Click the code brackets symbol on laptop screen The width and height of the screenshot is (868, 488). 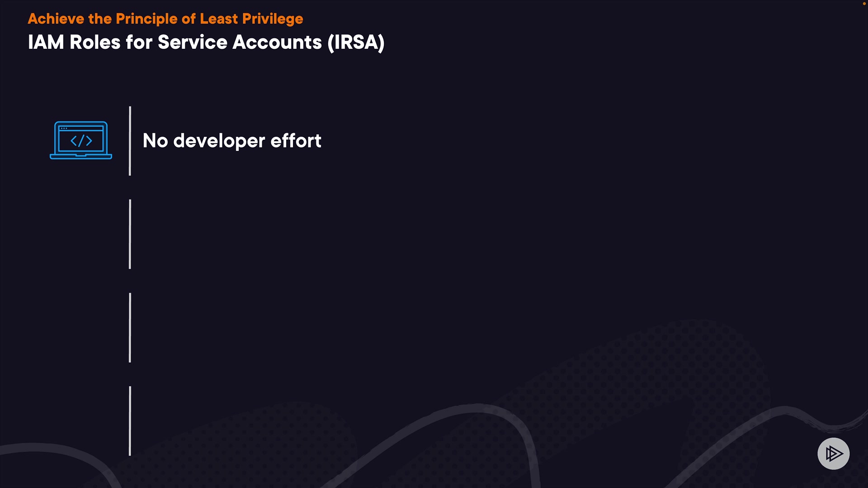81,141
